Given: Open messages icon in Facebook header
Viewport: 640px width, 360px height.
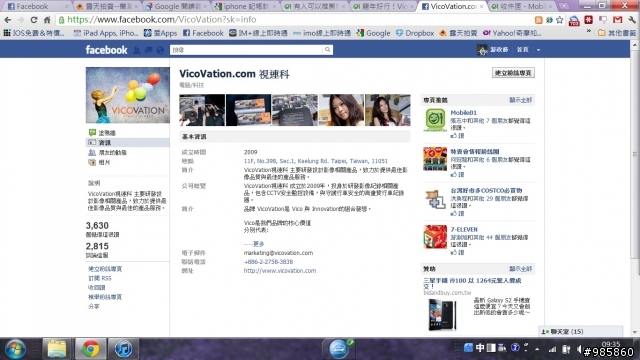Looking at the screenshot, I should coord(149,50).
